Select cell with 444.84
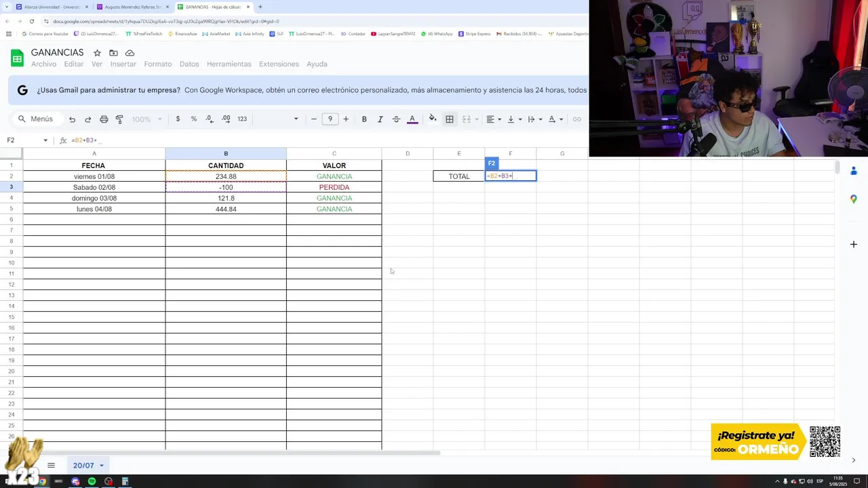Screen dimensions: 868x488 [226, 209]
